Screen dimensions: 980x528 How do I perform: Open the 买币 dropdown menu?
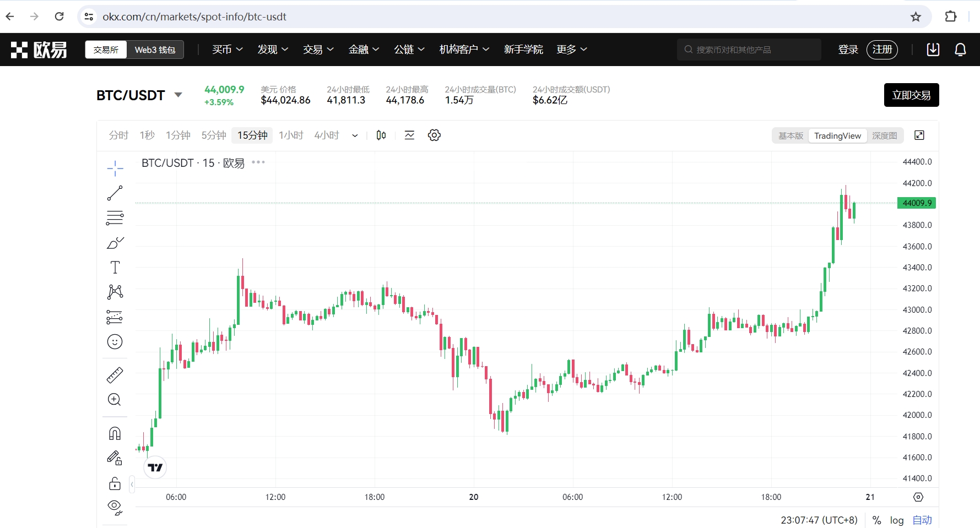pos(228,50)
